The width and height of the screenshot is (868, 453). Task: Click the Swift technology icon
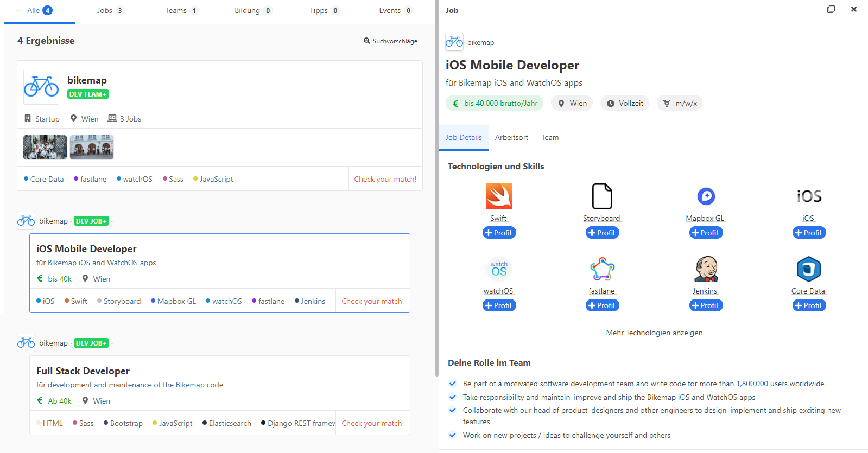coord(499,196)
